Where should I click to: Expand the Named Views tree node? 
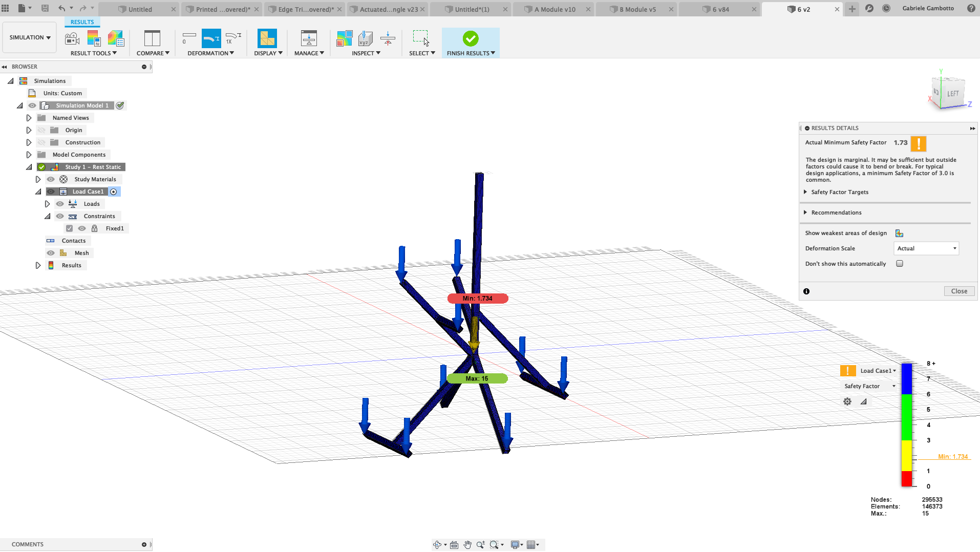29,117
